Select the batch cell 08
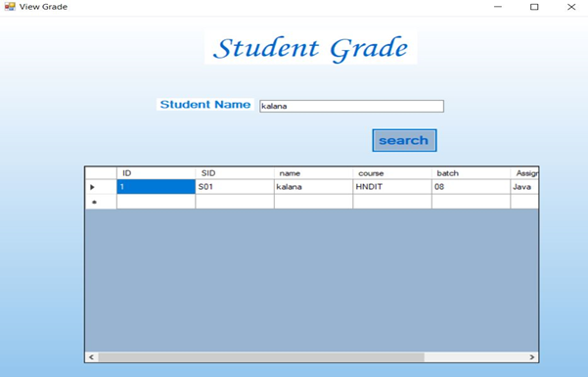 pos(471,187)
